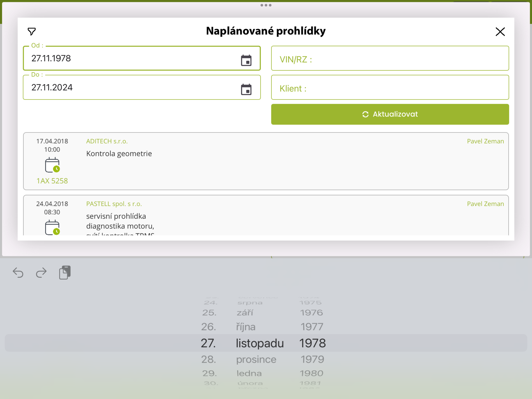Open scheduled-appointment icon for 17.04.2018

pos(52,165)
